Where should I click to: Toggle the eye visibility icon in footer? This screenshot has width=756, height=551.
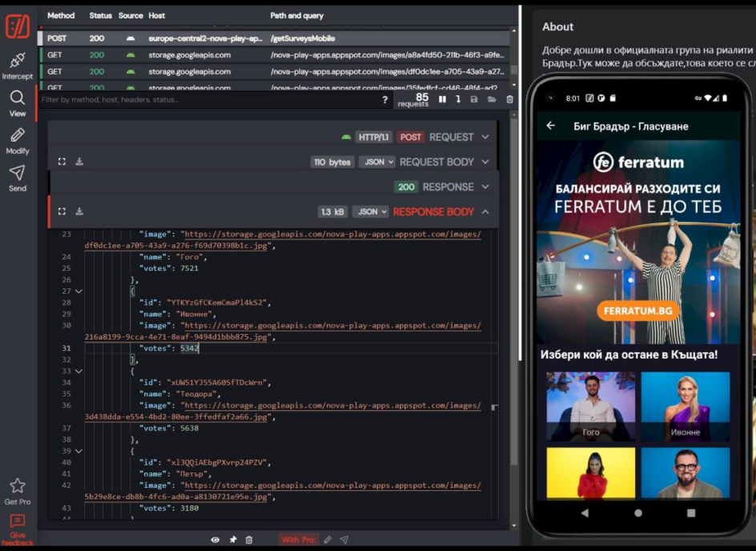(x=215, y=540)
